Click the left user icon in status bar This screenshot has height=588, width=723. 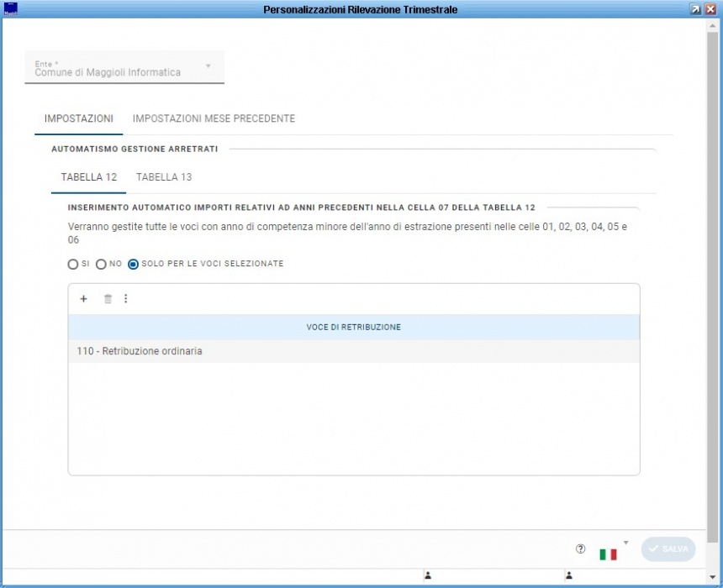tap(428, 575)
